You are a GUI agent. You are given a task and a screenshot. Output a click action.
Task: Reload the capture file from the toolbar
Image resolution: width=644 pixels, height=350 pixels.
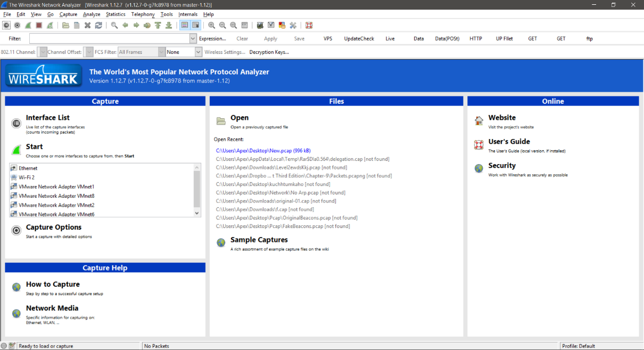click(98, 25)
